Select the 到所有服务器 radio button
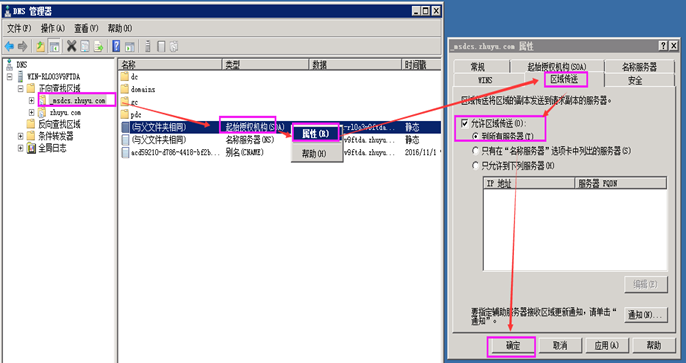This screenshot has height=363, width=686. tap(476, 136)
